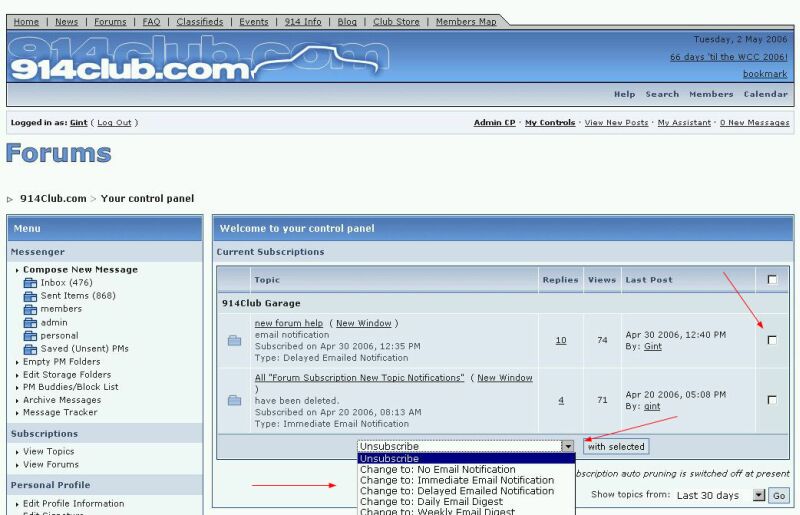Click the admin folder icon
This screenshot has height=515, width=800.
pyautogui.click(x=31, y=323)
